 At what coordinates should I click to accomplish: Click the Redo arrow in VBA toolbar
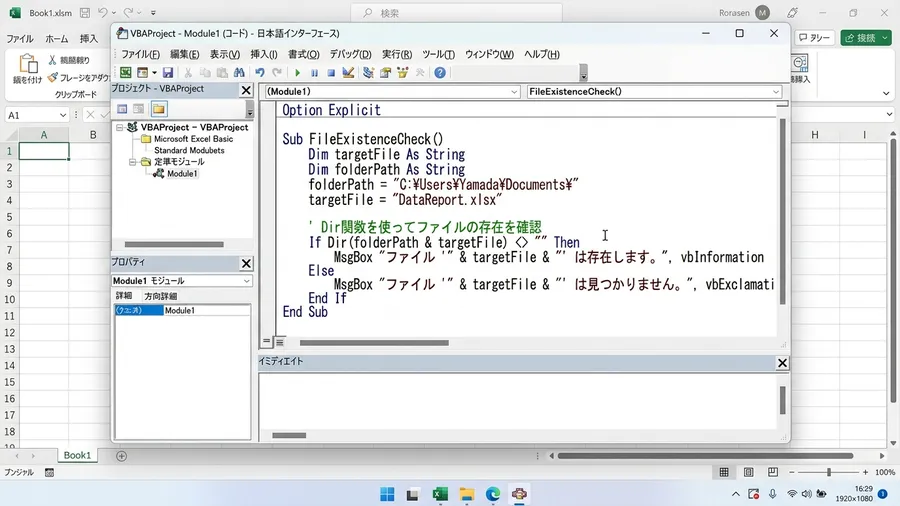coord(277,73)
